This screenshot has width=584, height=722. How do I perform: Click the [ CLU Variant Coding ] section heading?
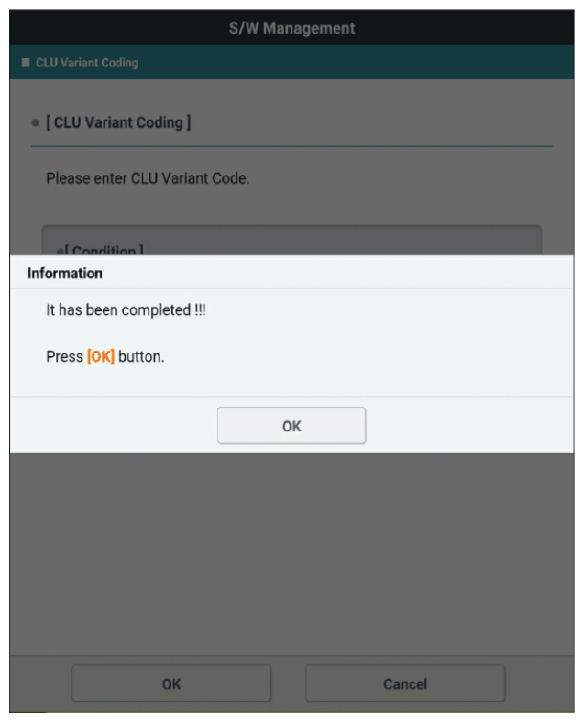pos(118,123)
